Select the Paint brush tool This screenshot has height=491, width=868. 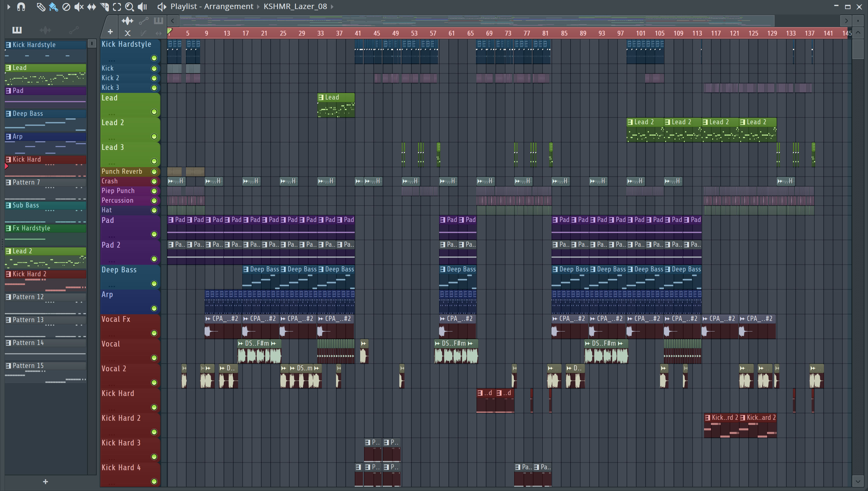tap(53, 7)
